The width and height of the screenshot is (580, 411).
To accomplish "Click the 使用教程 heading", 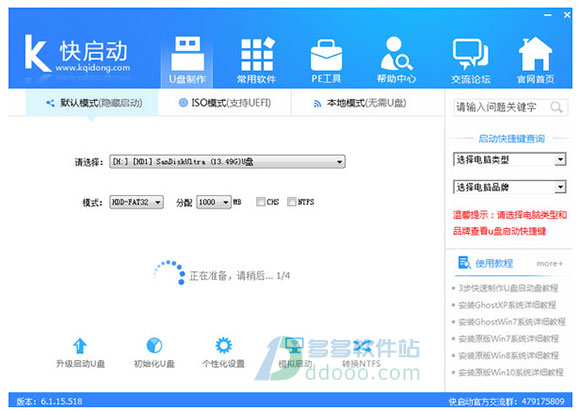I will click(494, 263).
